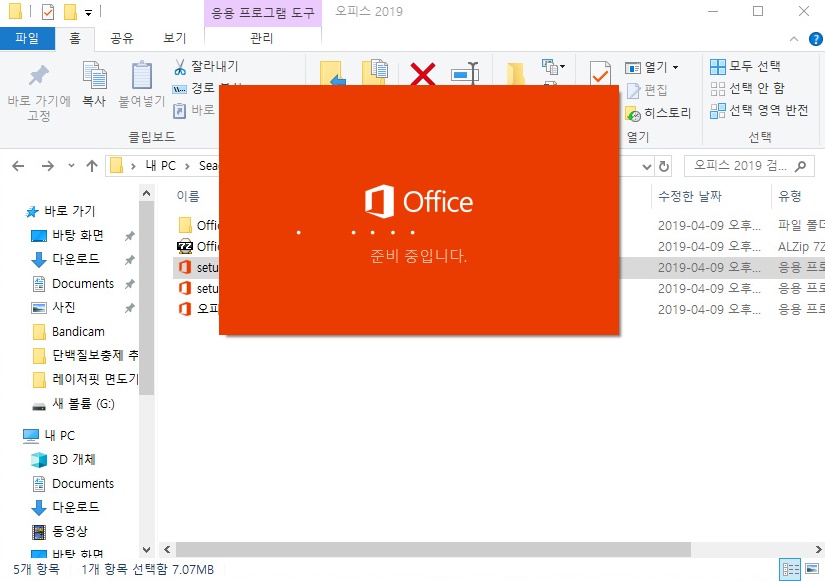Click the Move to folder icon
Viewport: 825px width, 581px height.
pos(333,73)
